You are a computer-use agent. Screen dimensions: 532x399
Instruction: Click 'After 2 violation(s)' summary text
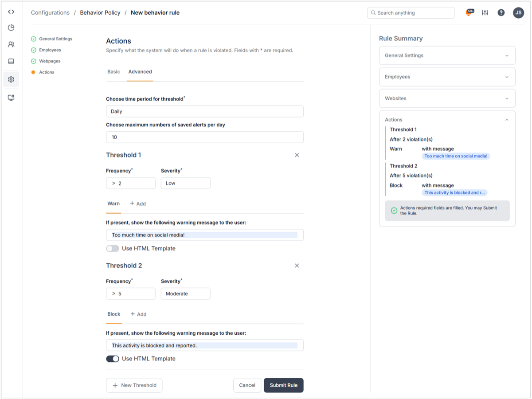tap(411, 139)
